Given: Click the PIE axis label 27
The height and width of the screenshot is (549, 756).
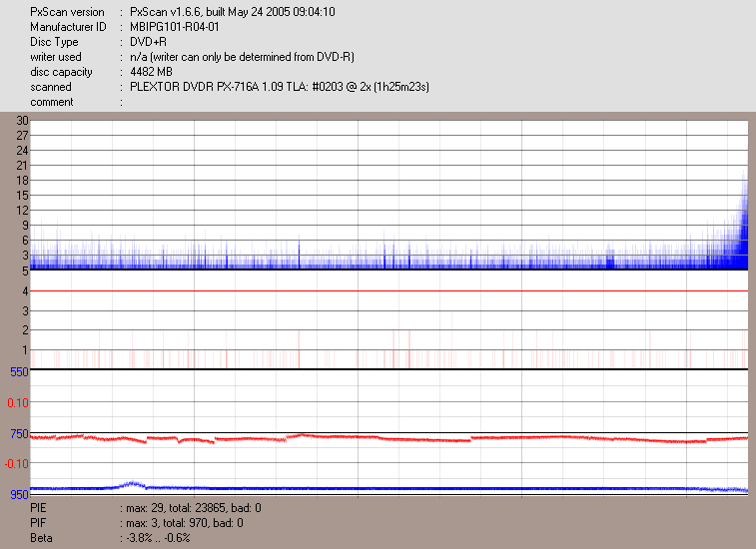Looking at the screenshot, I should pyautogui.click(x=22, y=136).
